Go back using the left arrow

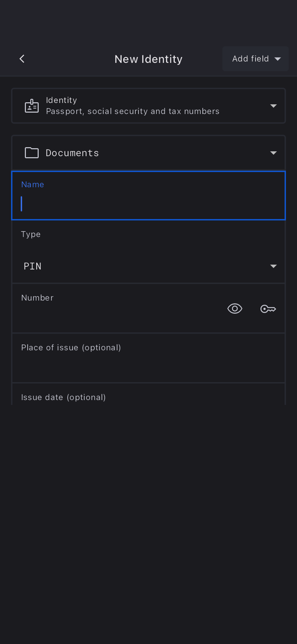pos(22,59)
